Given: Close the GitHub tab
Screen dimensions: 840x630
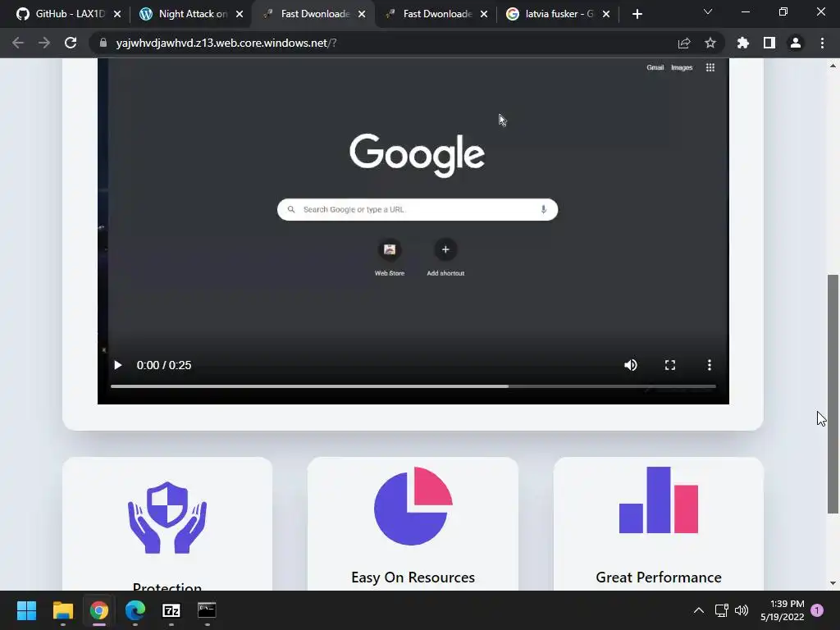Looking at the screenshot, I should [117, 14].
